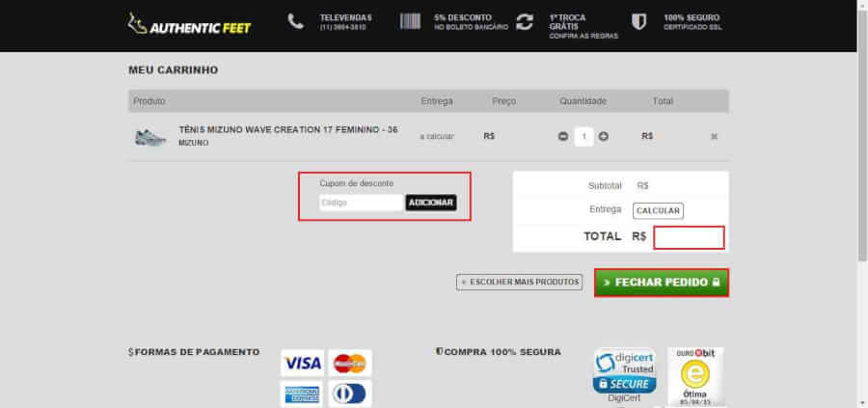Image resolution: width=868 pixels, height=408 pixels.
Task: Open Tênis Mizuno Wave Creation 17 link
Action: [x=287, y=129]
